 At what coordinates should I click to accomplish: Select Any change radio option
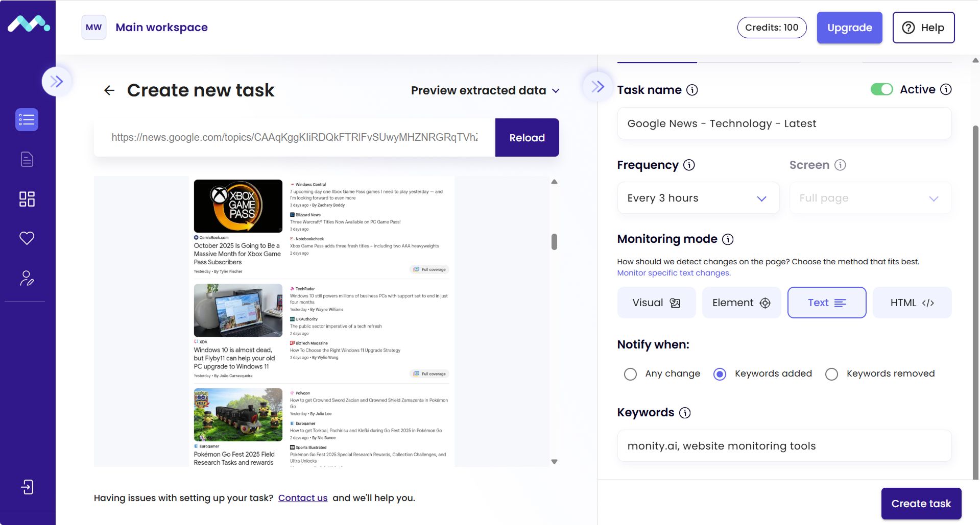point(630,374)
